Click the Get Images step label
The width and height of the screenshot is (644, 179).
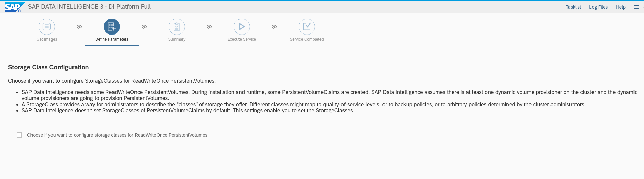(47, 39)
